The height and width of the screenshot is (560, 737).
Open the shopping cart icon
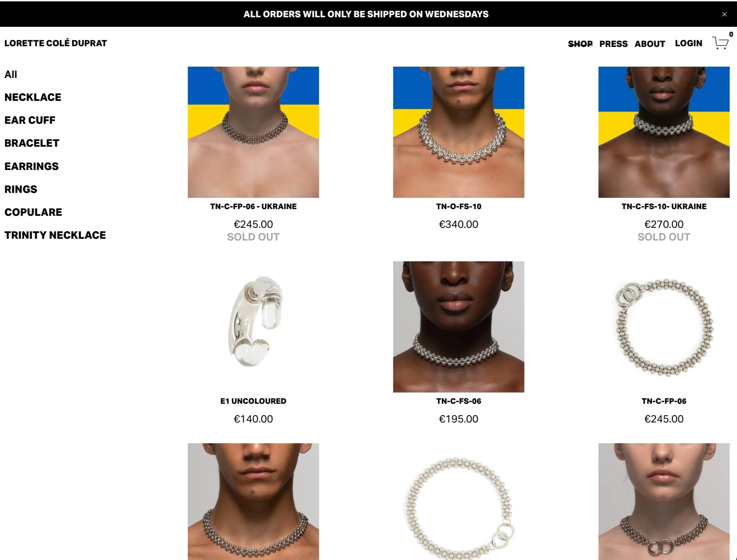click(720, 43)
